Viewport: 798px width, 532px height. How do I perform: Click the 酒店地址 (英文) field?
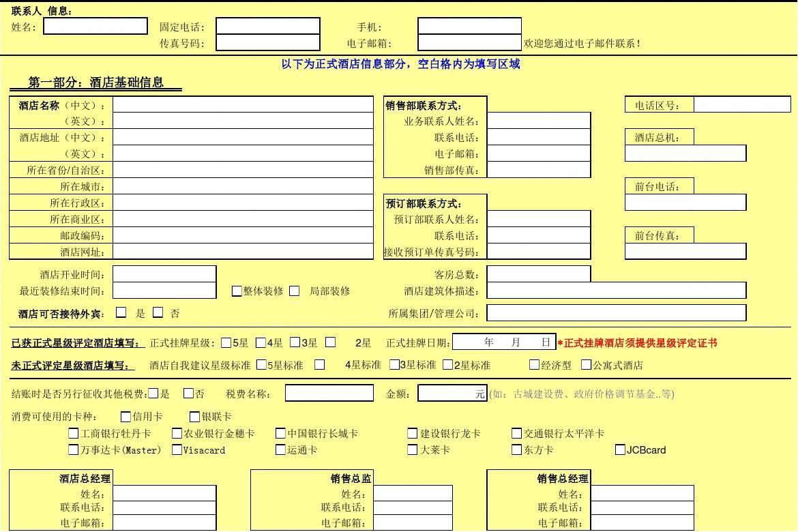point(243,153)
